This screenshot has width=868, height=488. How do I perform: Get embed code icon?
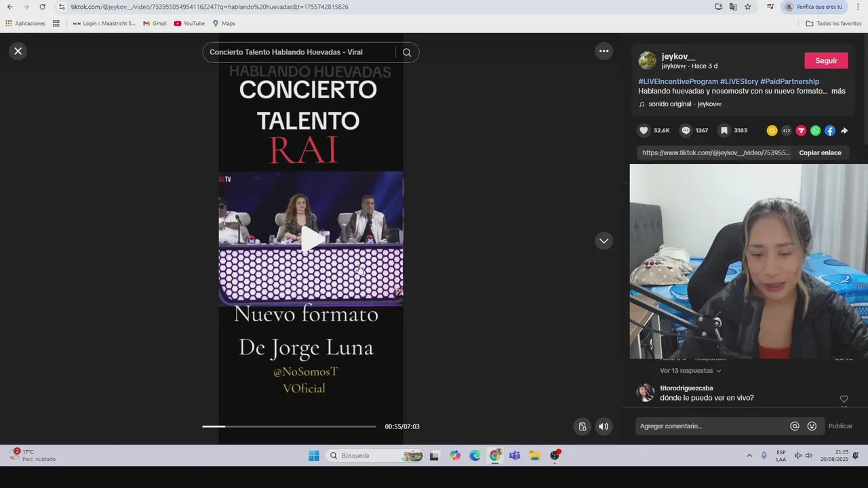point(787,131)
